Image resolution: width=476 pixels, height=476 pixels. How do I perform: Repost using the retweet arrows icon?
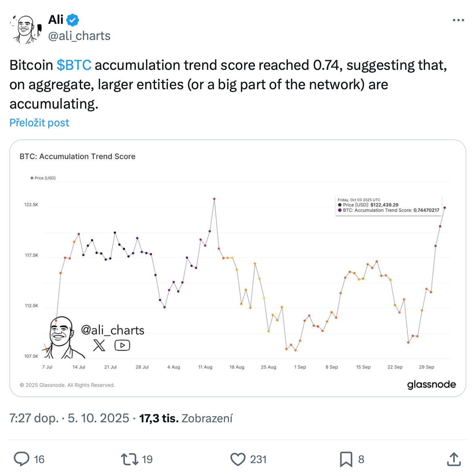coord(130,459)
